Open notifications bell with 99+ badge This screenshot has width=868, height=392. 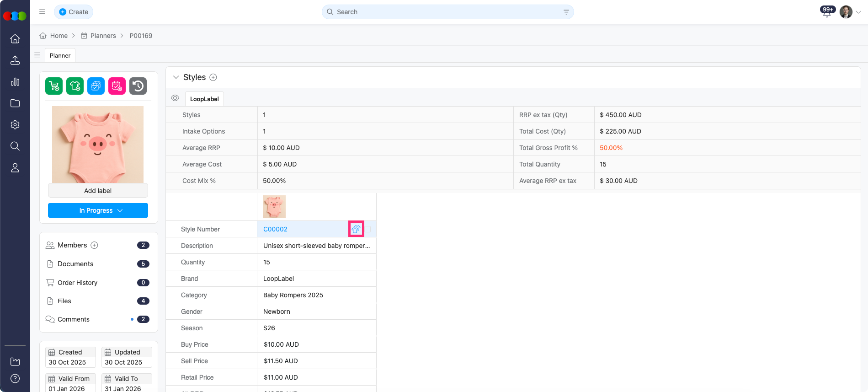coord(826,12)
